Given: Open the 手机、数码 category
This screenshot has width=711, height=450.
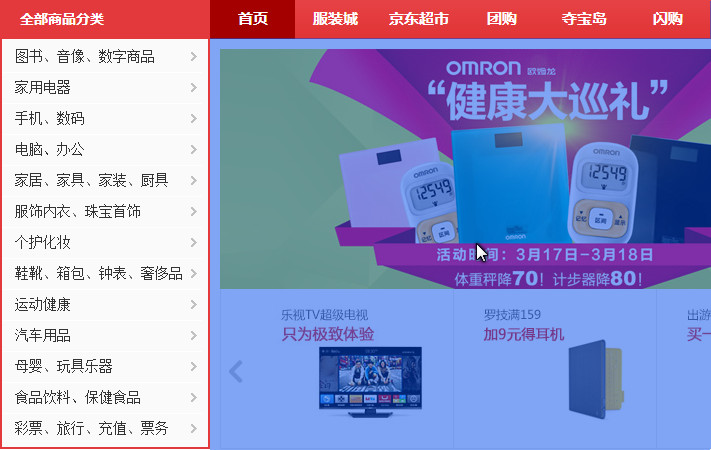Looking at the screenshot, I should [49, 118].
